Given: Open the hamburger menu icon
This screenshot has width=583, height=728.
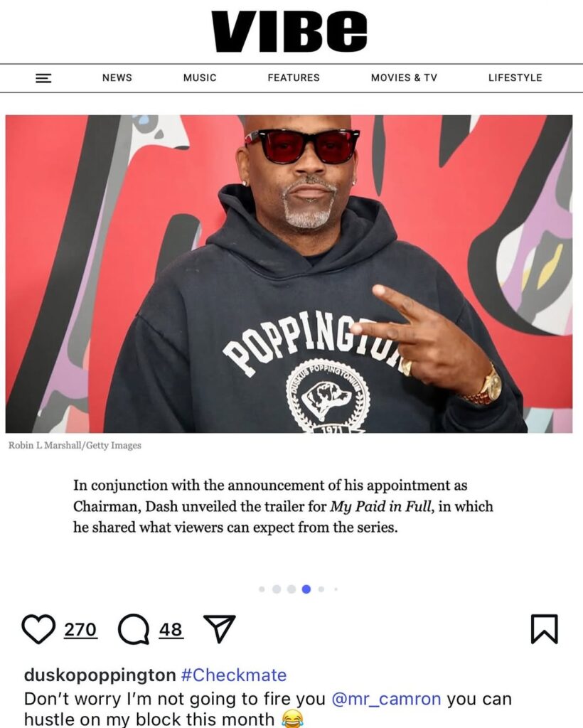Looking at the screenshot, I should [43, 78].
